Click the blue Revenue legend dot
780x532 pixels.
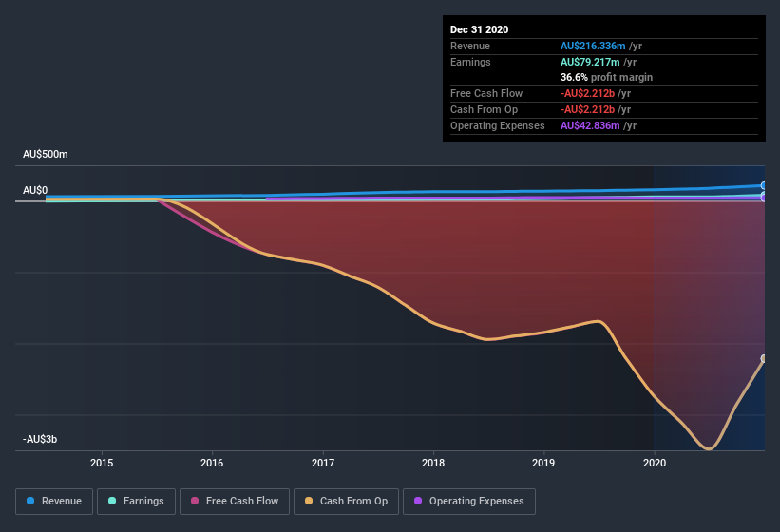coord(31,501)
